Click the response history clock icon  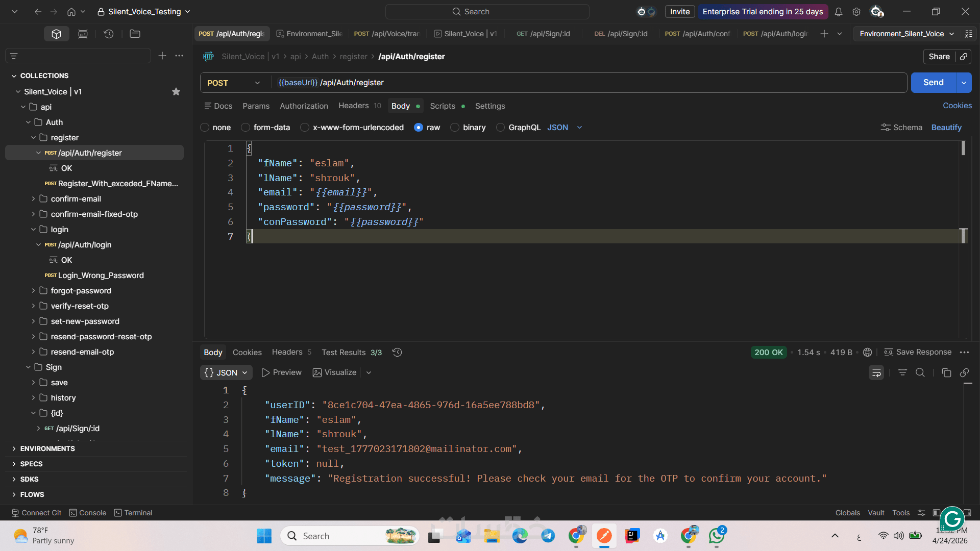tap(397, 353)
